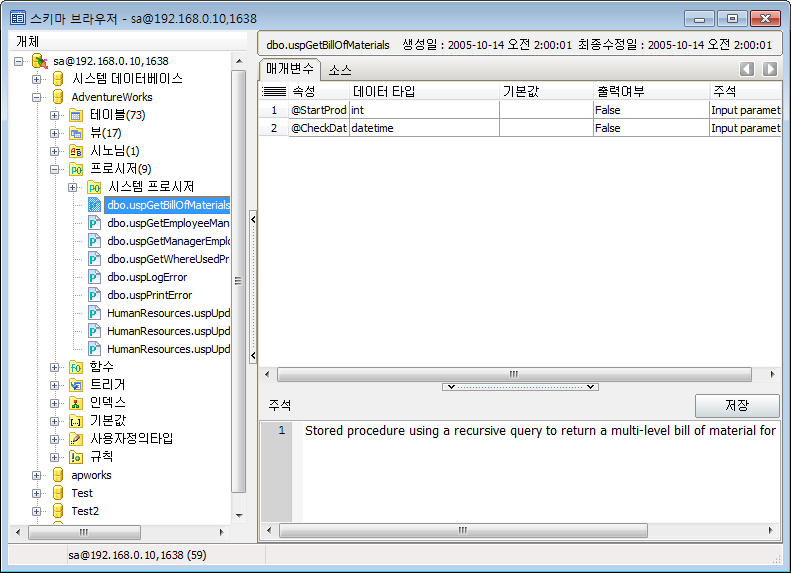Expand the 시스템 프로시저 folder
The width and height of the screenshot is (791, 573).
[73, 188]
